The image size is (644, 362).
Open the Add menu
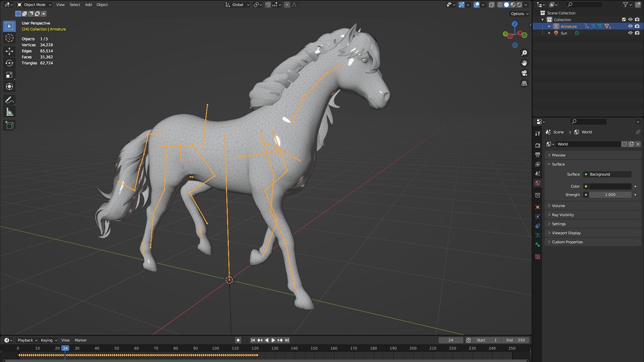pyautogui.click(x=88, y=5)
